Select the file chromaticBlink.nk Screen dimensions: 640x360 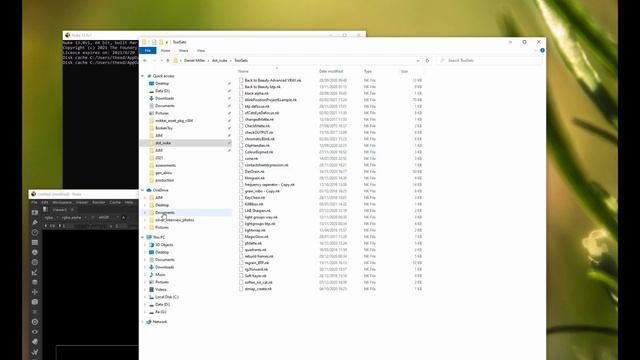(x=259, y=139)
